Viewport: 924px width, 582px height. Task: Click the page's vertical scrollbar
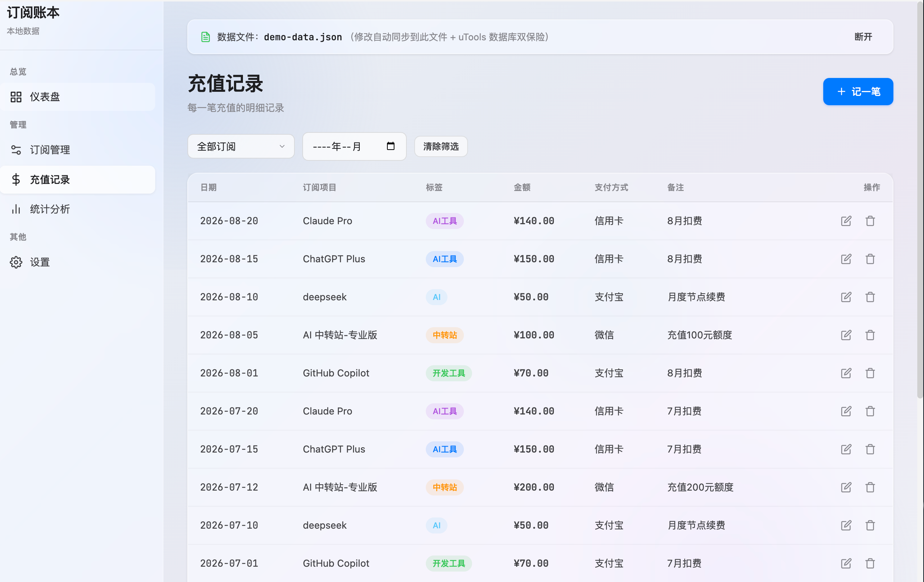tap(920, 200)
